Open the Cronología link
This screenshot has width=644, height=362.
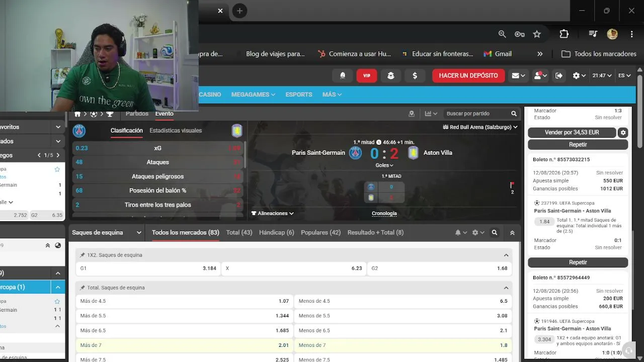384,213
